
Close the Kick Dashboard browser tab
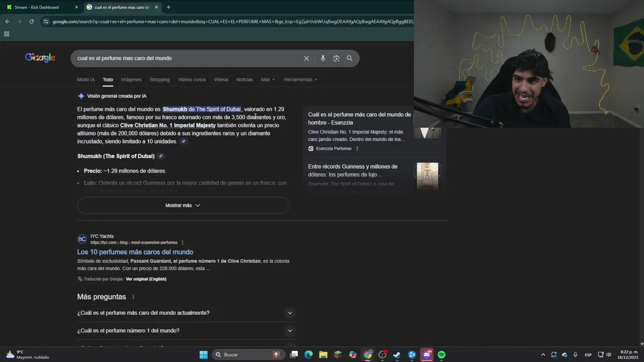[76, 7]
